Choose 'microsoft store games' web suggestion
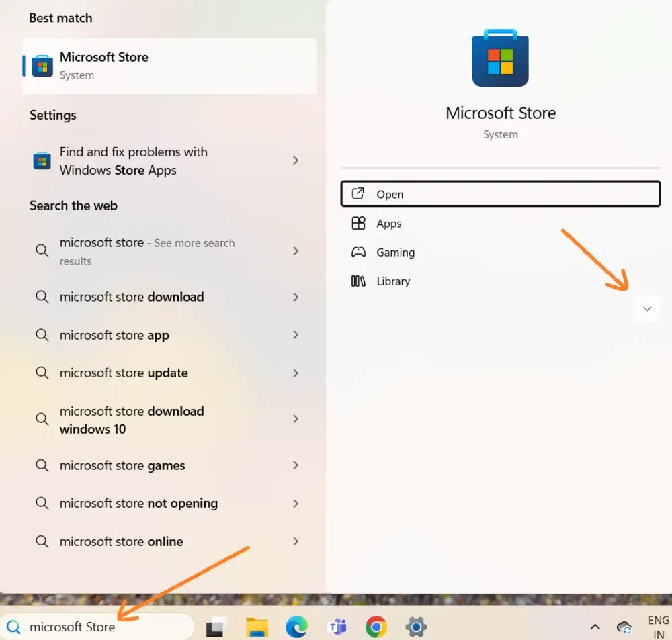Screen dimensions: 672x640 coord(169,465)
